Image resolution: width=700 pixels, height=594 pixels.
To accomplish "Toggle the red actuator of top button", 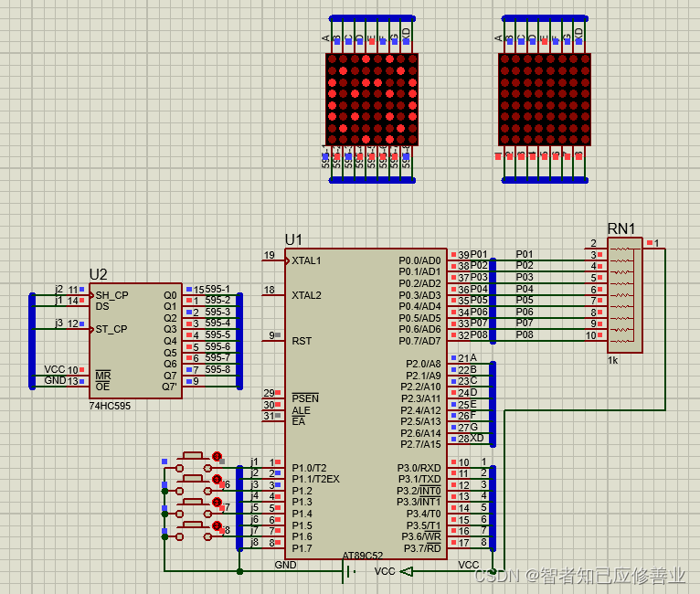I will (x=217, y=456).
